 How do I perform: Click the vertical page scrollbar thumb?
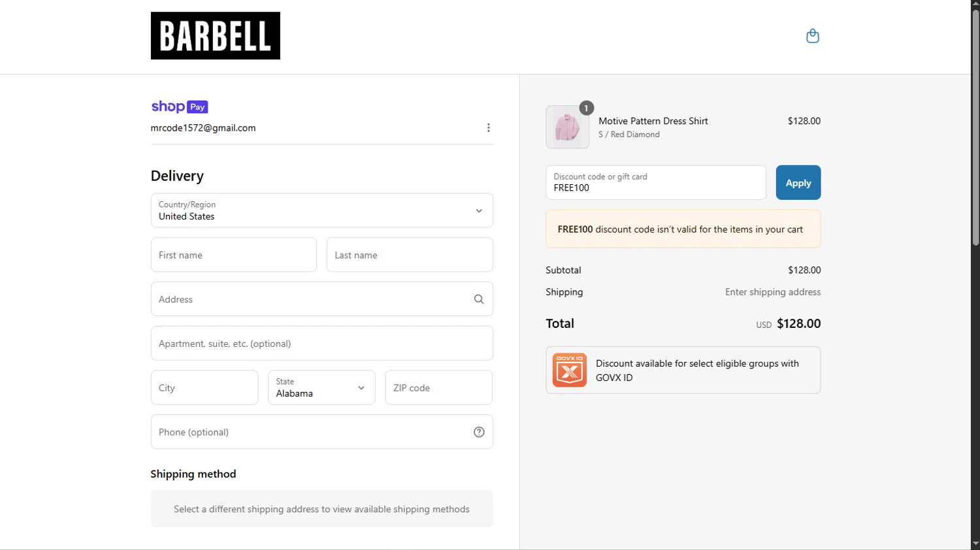point(975,127)
